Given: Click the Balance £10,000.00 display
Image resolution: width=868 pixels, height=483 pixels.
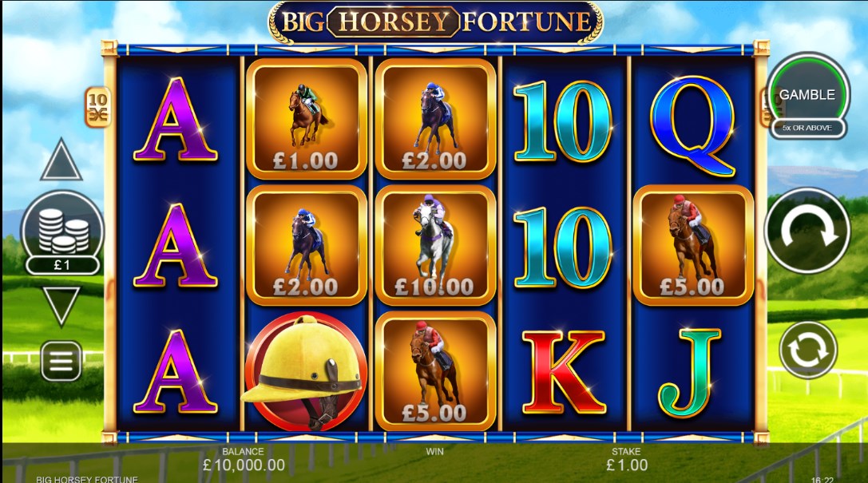Looking at the screenshot, I should pos(244,459).
